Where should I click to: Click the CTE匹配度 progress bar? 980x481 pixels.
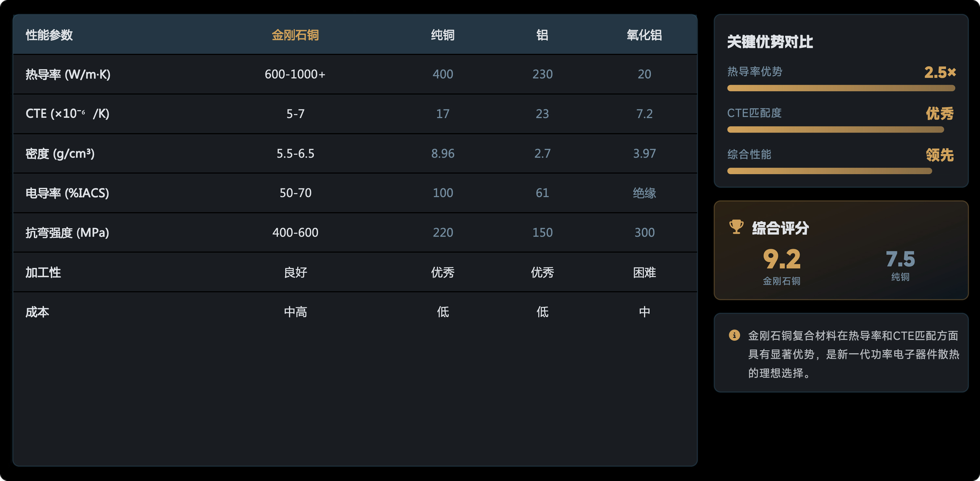point(835,130)
